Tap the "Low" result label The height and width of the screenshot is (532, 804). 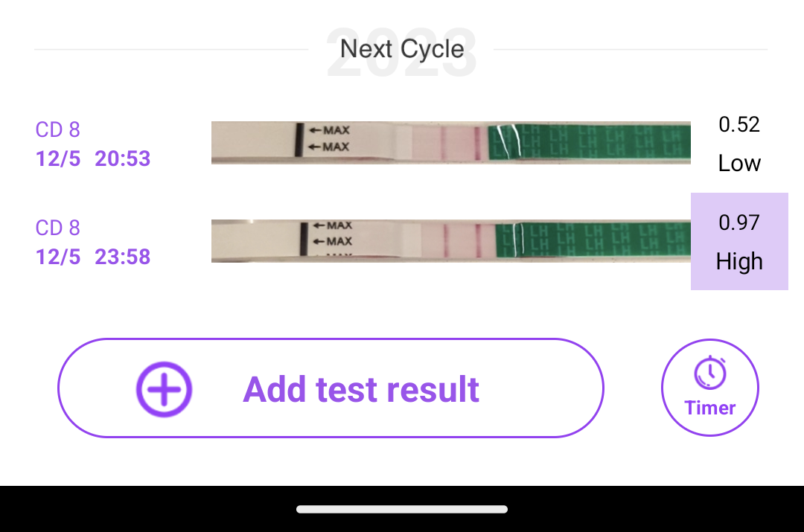coord(738,164)
